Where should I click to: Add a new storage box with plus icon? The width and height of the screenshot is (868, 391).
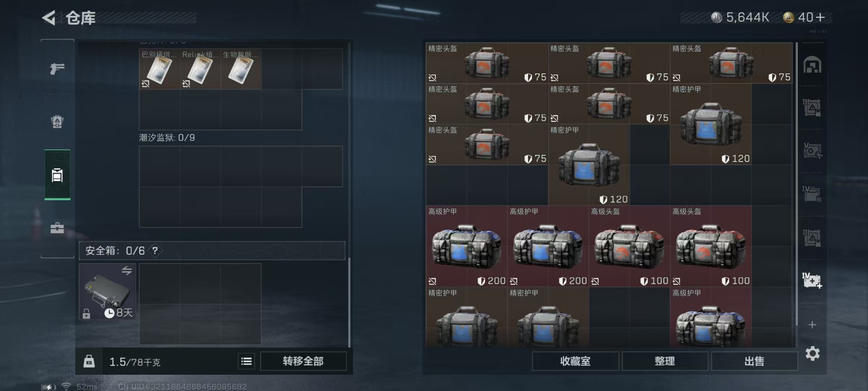[x=812, y=325]
